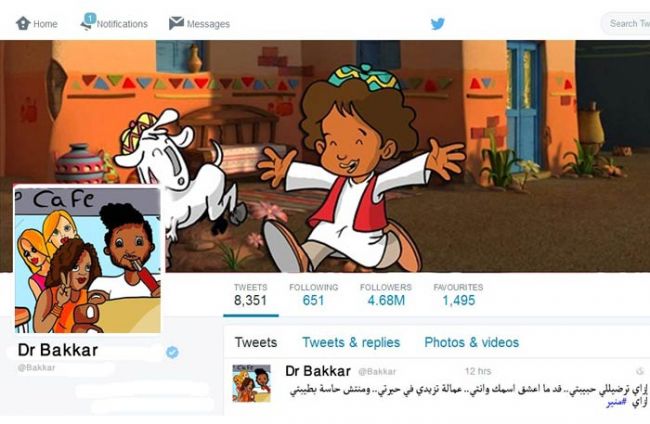Click the Messages envelope icon
The image size is (650, 424).
click(x=176, y=23)
